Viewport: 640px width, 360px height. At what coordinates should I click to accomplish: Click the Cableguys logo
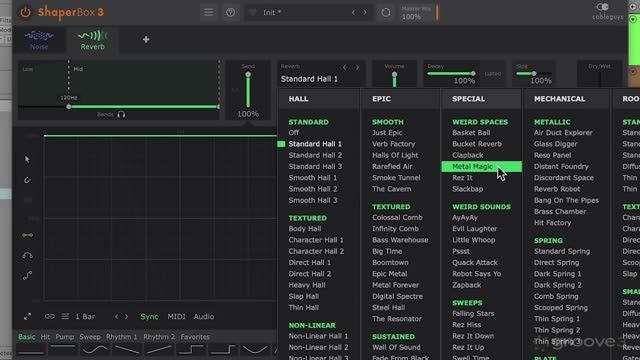click(607, 11)
